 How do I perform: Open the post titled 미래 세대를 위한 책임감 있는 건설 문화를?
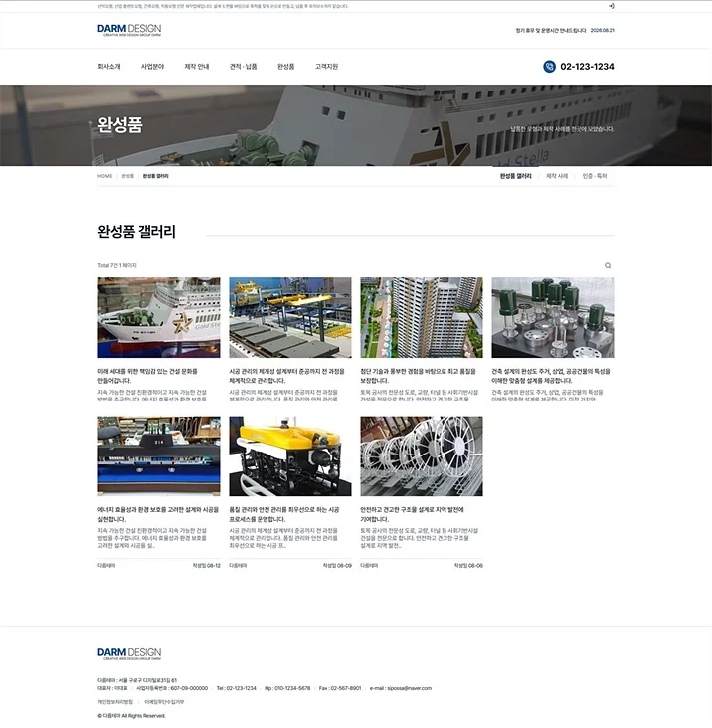coord(147,376)
